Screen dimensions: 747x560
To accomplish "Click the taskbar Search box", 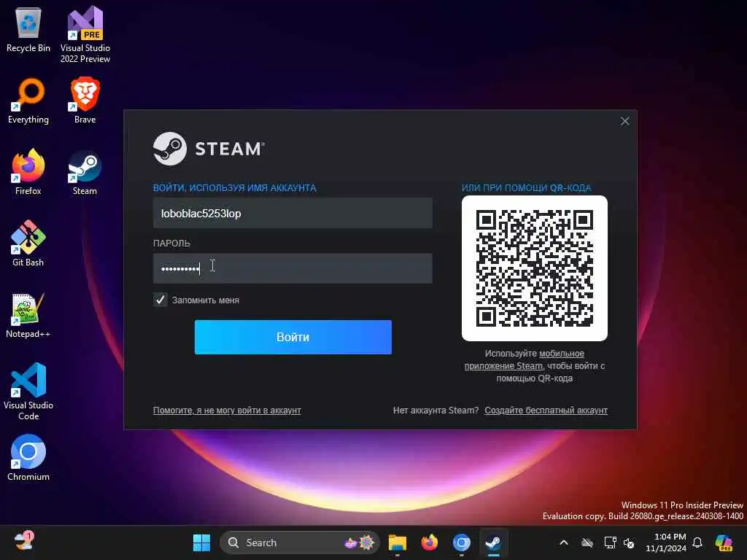I will tap(299, 542).
